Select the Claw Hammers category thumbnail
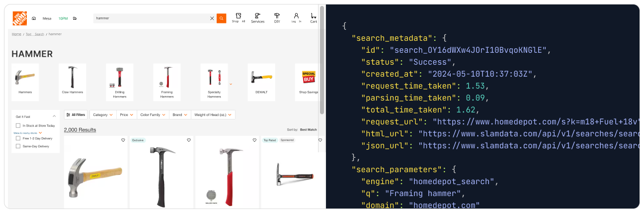 (72, 79)
